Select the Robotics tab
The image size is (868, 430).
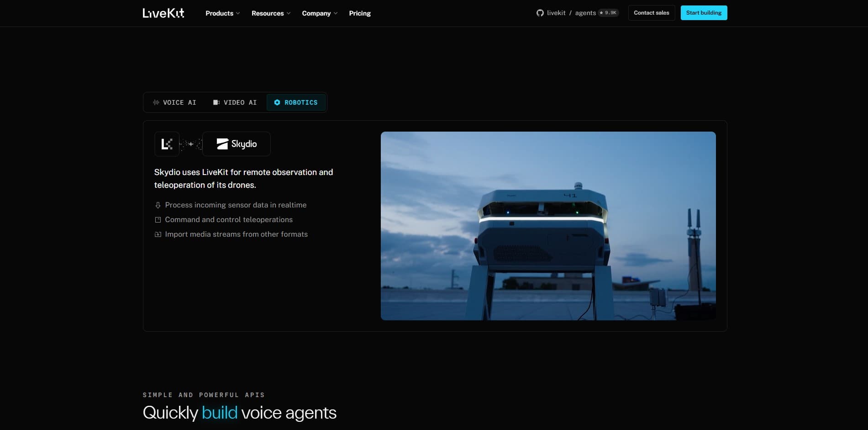[x=296, y=102]
